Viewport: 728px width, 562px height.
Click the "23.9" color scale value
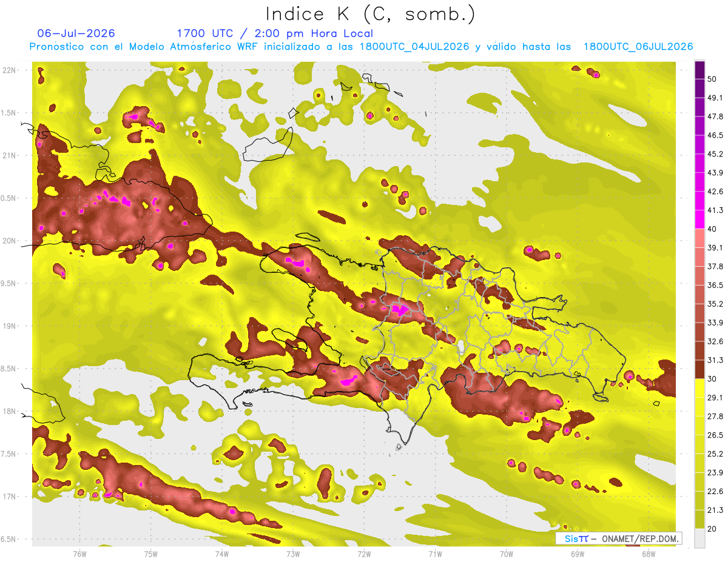coord(715,473)
